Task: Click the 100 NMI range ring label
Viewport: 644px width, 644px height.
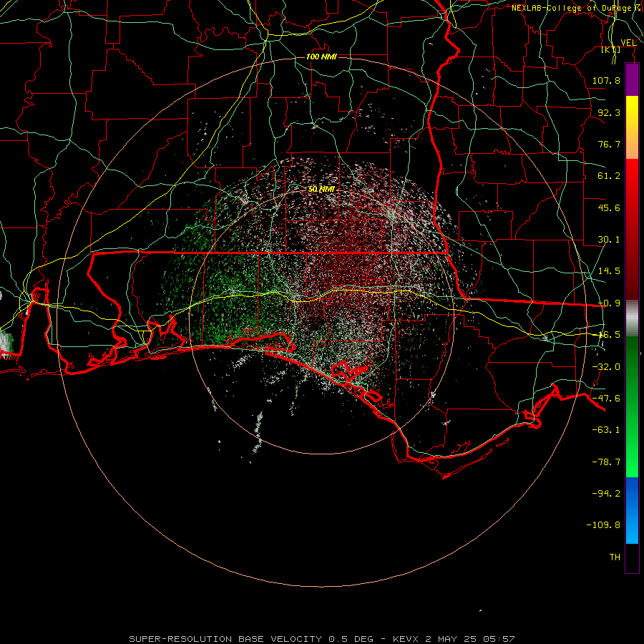Action: click(x=321, y=57)
